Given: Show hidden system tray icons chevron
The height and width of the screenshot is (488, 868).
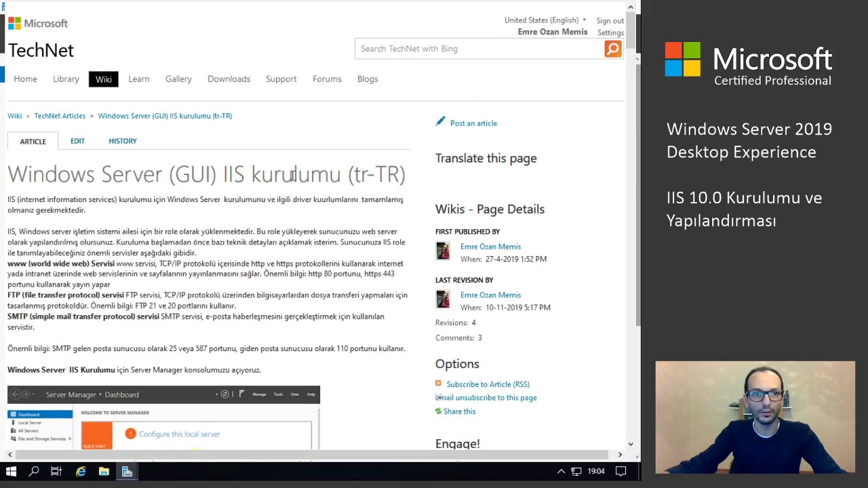Looking at the screenshot, I should (x=561, y=471).
